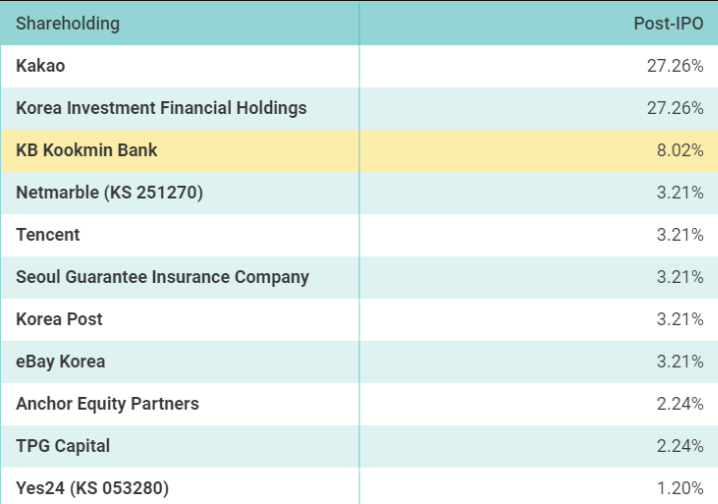The height and width of the screenshot is (504, 718).
Task: Select the 8.02% value for KB Kookmin Bank
Action: tap(680, 150)
